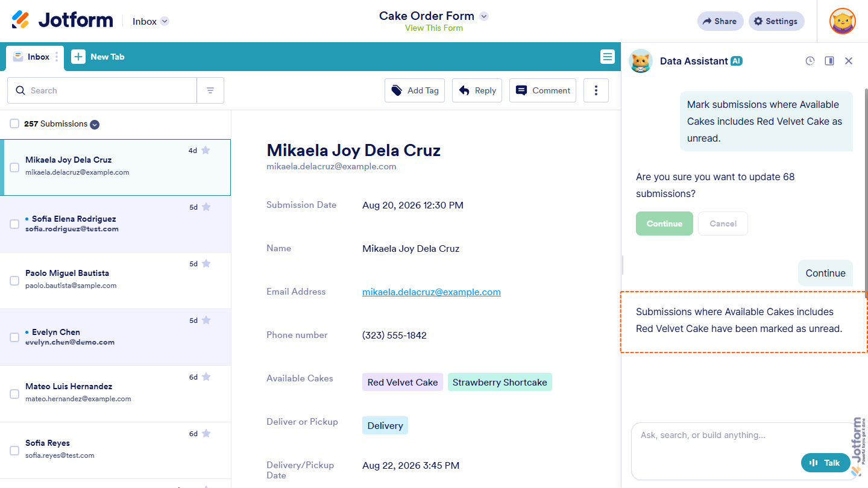
Task: Open Evelyn Chen submission
Action: pos(115,337)
